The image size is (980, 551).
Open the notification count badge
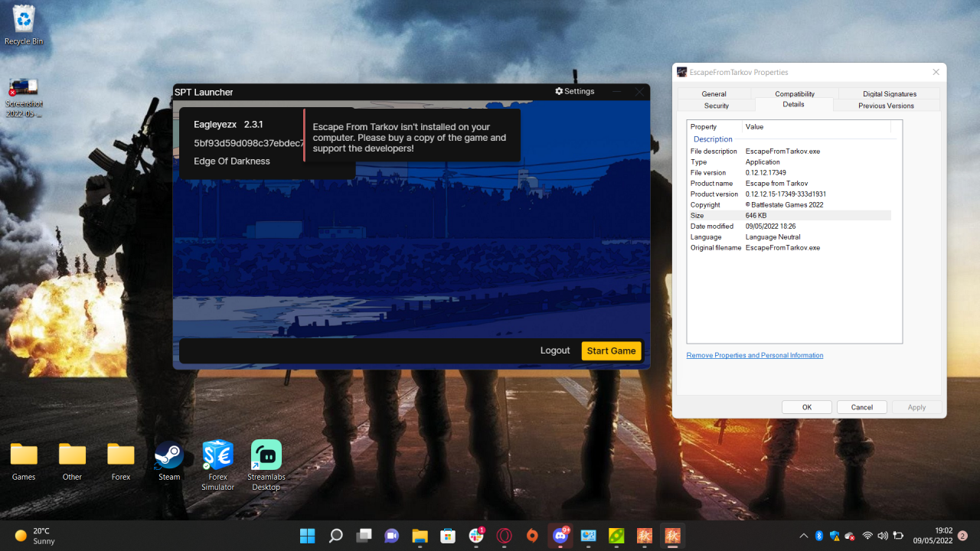click(962, 536)
